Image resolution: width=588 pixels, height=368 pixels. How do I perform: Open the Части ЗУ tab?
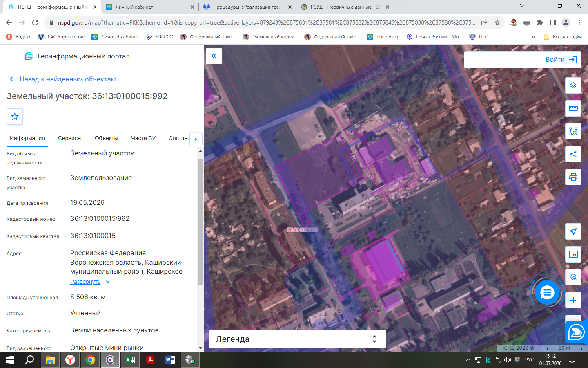point(143,138)
